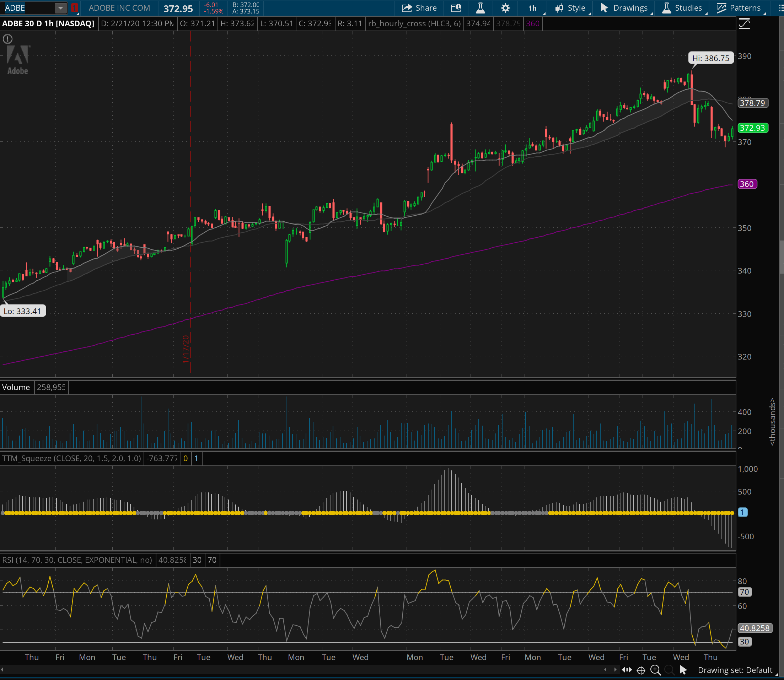This screenshot has height=680, width=784.
Task: Click the TTM_Squeeze study label
Action: (x=71, y=458)
